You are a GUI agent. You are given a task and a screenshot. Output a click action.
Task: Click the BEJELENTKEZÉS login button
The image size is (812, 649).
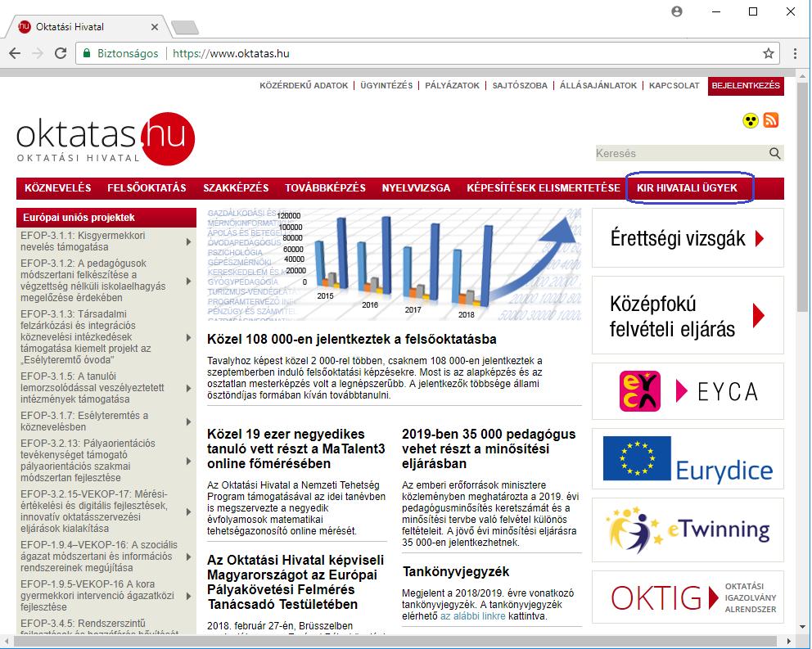click(746, 86)
